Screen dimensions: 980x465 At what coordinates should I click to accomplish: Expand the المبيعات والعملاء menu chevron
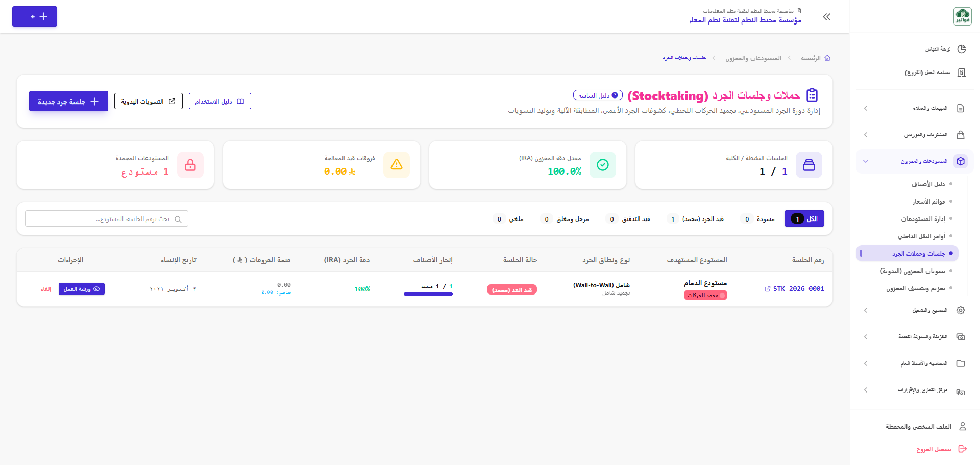pos(866,108)
